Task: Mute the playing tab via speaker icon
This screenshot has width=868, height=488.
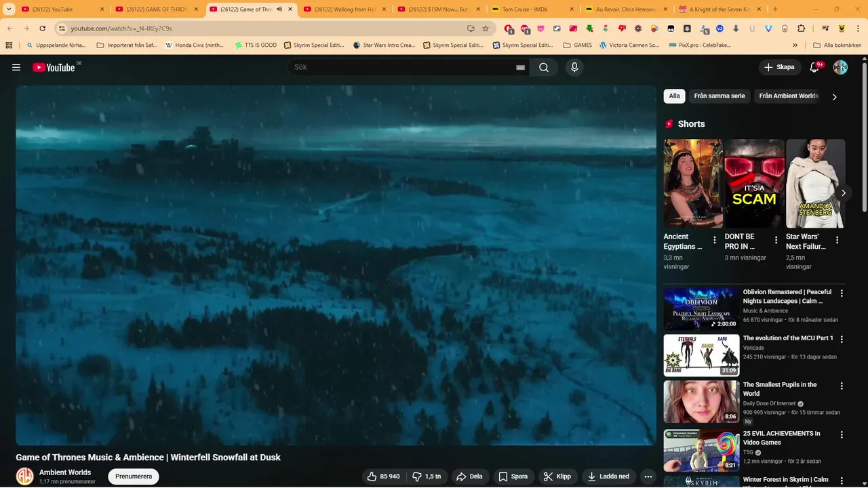Action: pos(279,9)
